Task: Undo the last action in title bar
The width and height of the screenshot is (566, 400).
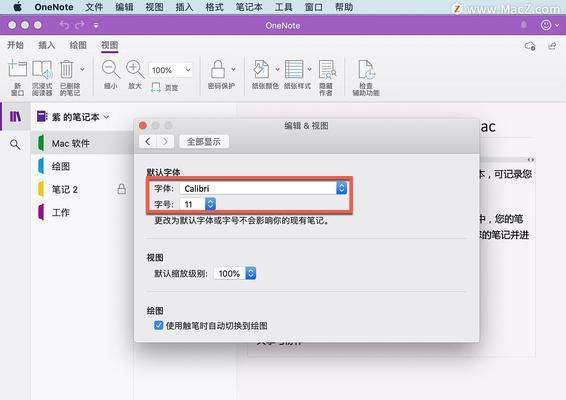Action: coord(64,25)
